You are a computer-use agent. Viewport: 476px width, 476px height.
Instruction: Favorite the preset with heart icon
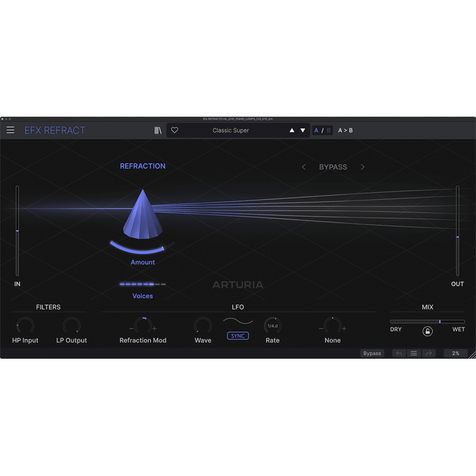click(174, 130)
